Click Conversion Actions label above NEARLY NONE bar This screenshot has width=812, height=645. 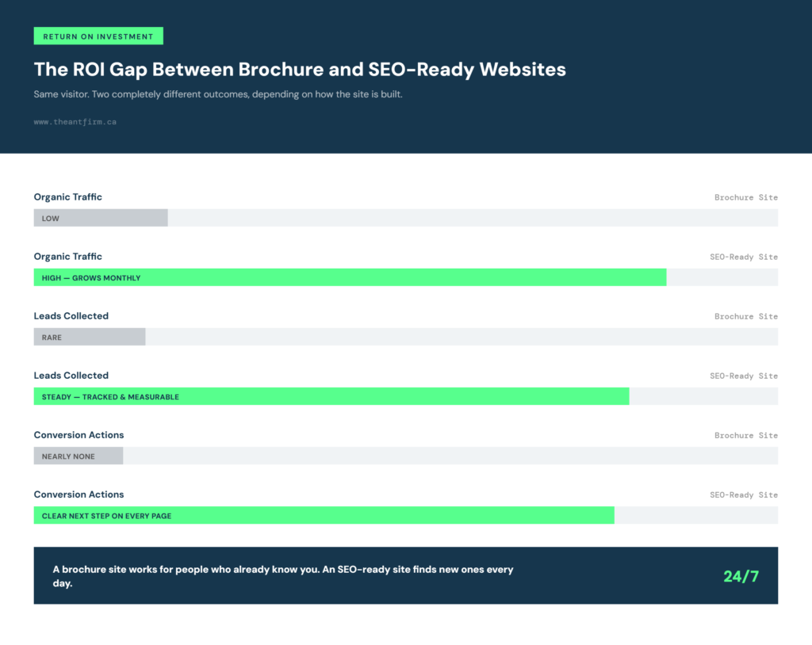coord(79,435)
